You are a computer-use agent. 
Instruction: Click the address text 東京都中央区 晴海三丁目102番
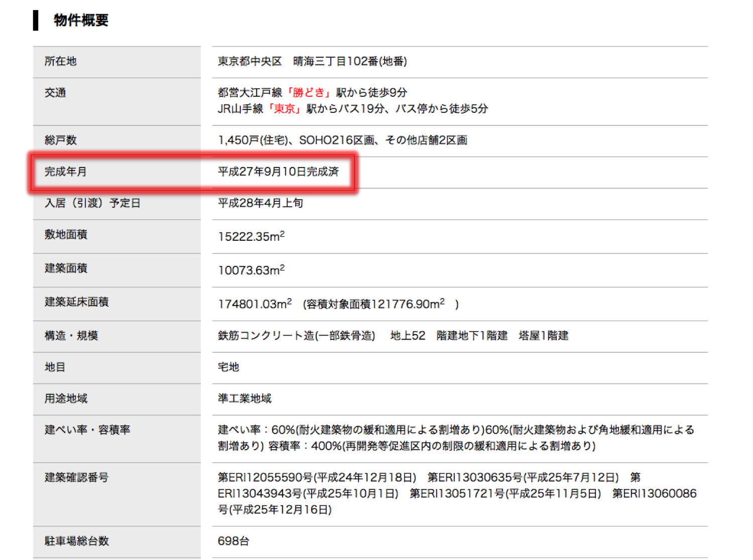312,61
